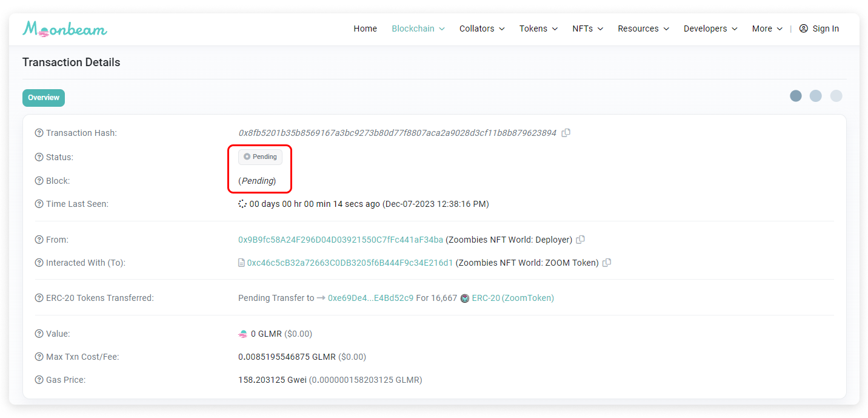Image resolution: width=868 pixels, height=418 pixels.
Task: Click the transfer arrow icon before 0xe69De4
Action: [321, 298]
